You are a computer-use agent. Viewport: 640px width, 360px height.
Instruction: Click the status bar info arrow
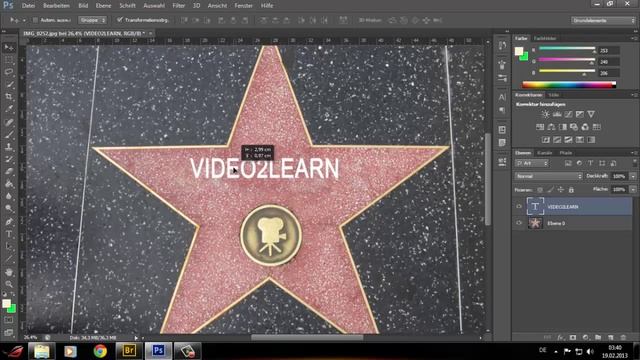(136, 338)
